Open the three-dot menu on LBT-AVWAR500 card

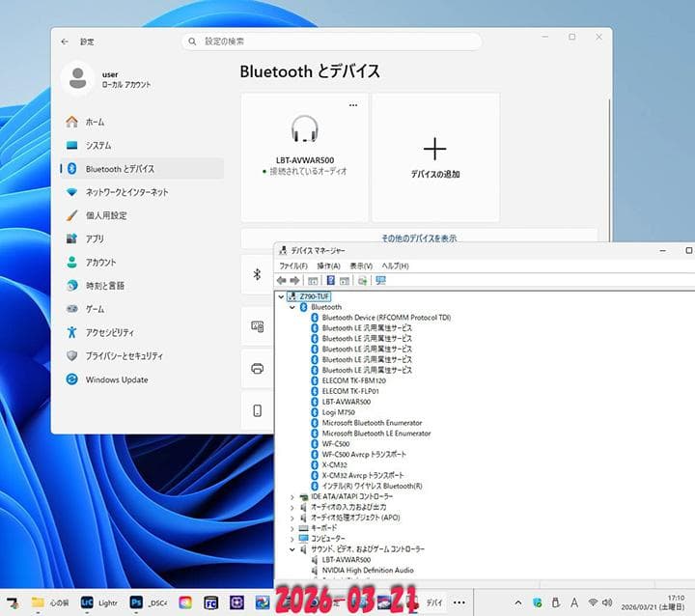pyautogui.click(x=353, y=105)
